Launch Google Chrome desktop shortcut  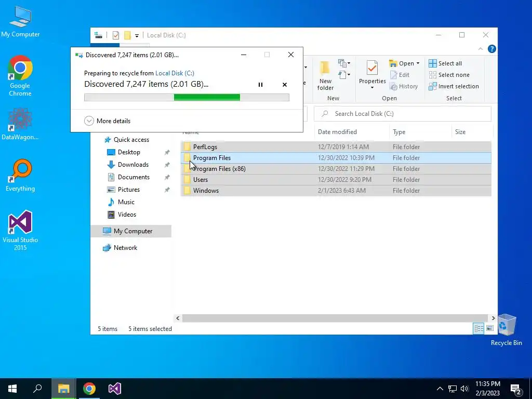click(20, 75)
